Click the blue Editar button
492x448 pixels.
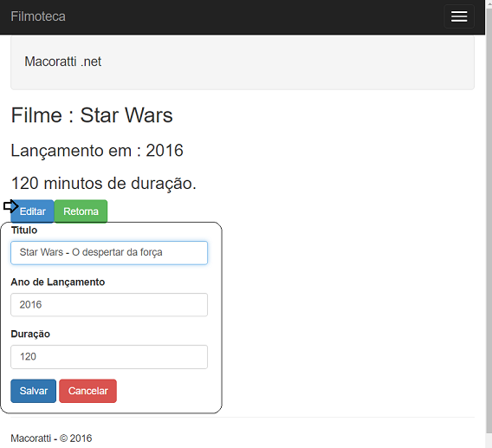pos(33,211)
